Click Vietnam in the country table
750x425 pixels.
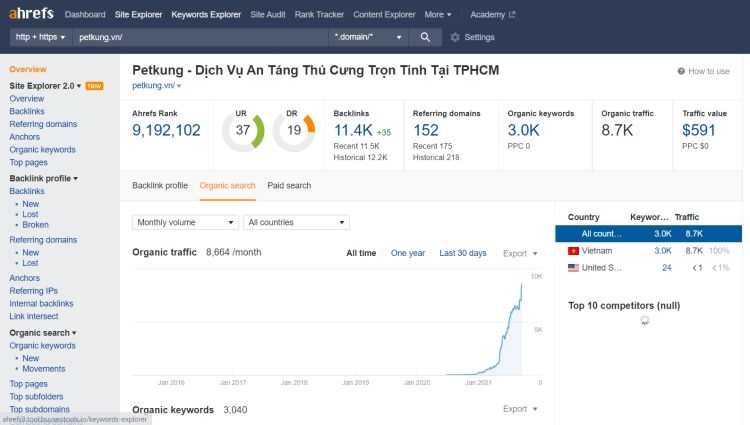[596, 251]
